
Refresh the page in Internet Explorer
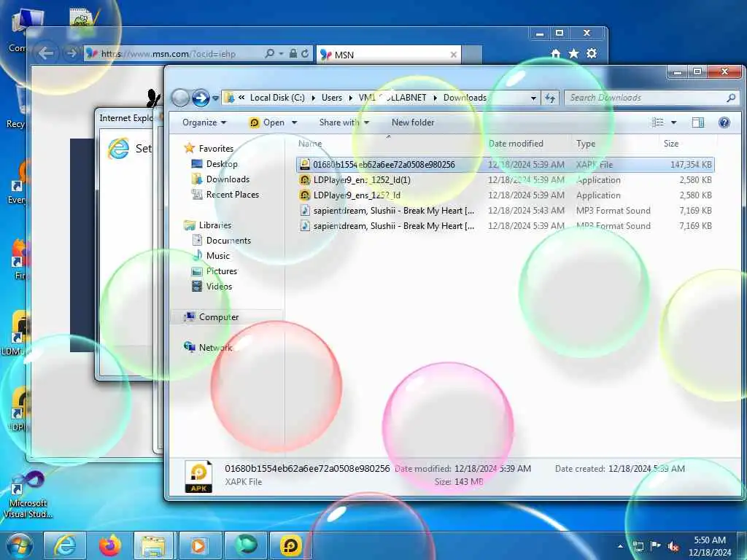[x=305, y=54]
